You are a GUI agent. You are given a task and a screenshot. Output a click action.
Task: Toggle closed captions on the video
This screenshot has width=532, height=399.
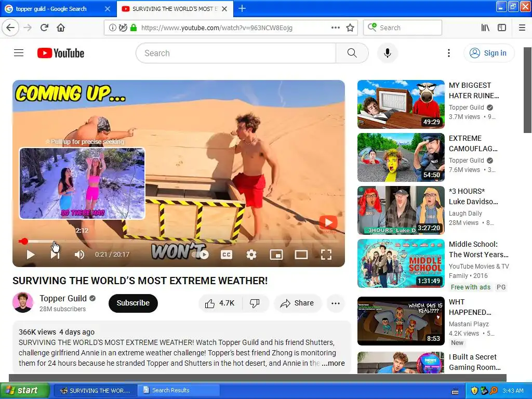(227, 255)
